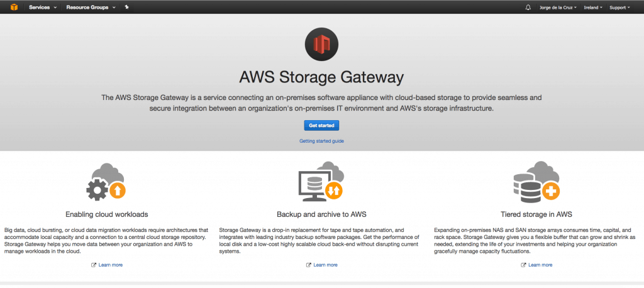Click the monitor backup to cloud icon
644x288 pixels.
point(321,180)
